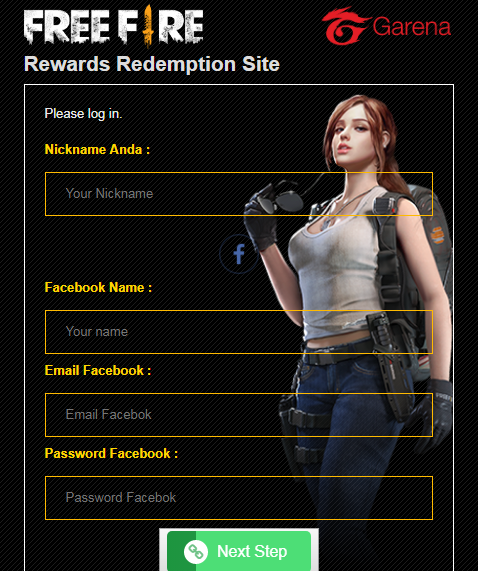Click the Free Fire logo
Image resolution: width=478 pixels, height=571 pixels.
click(x=114, y=26)
